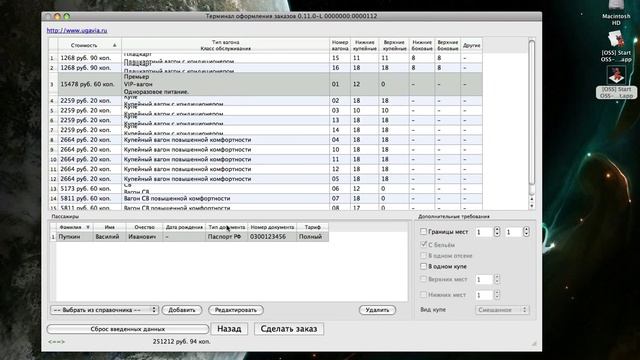Screen dimensions: 640x360
Task: Click second Границы мест number field
Action: (x=513, y=232)
